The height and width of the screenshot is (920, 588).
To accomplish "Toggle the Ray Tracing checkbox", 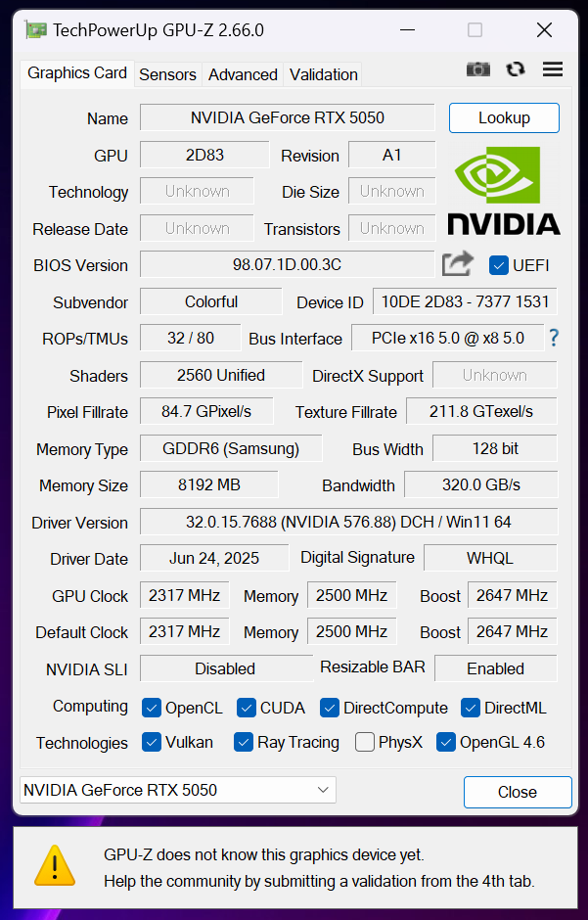I will [x=244, y=742].
